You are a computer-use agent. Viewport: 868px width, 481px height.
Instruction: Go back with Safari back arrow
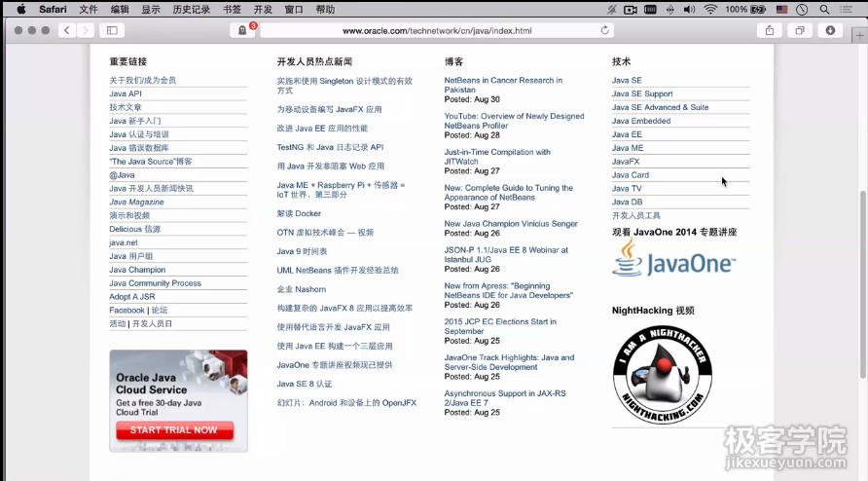(x=67, y=30)
